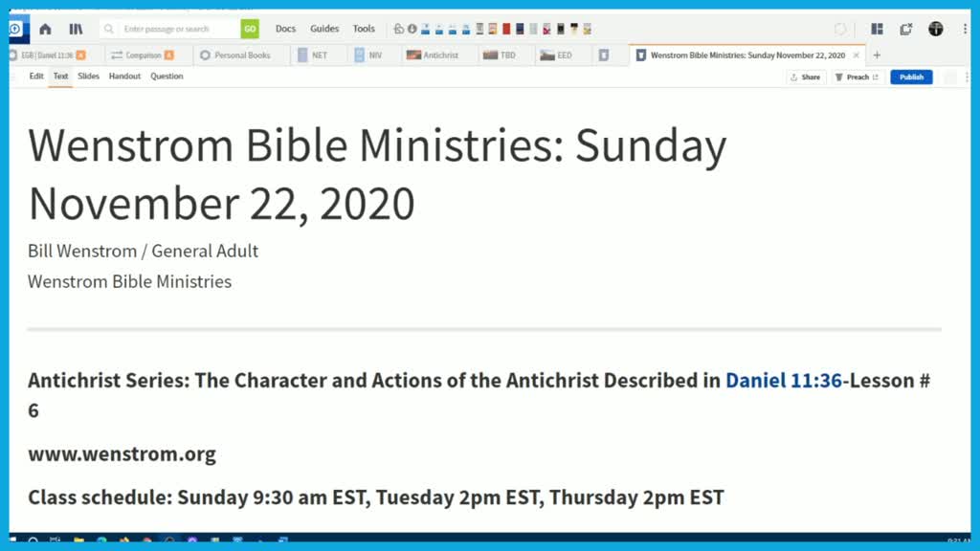
Task: Open the Library icon
Action: coord(76,29)
